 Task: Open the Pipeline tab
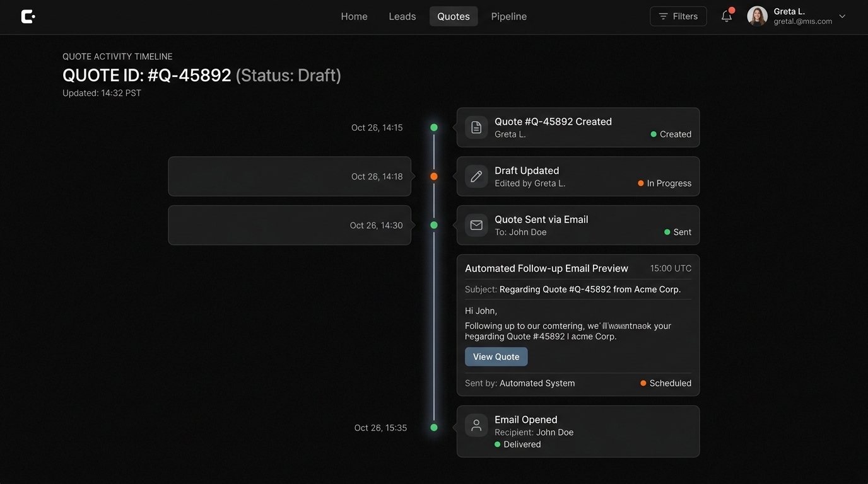click(x=509, y=16)
